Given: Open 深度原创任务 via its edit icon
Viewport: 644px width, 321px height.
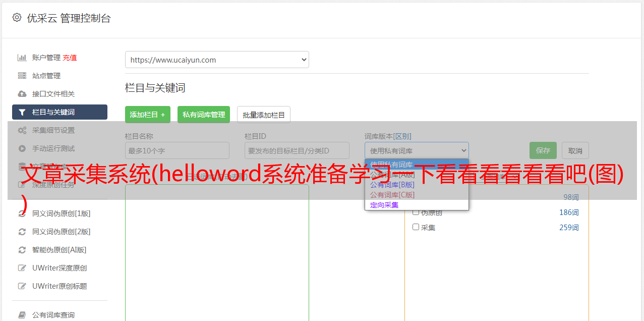Looking at the screenshot, I should (22, 185).
